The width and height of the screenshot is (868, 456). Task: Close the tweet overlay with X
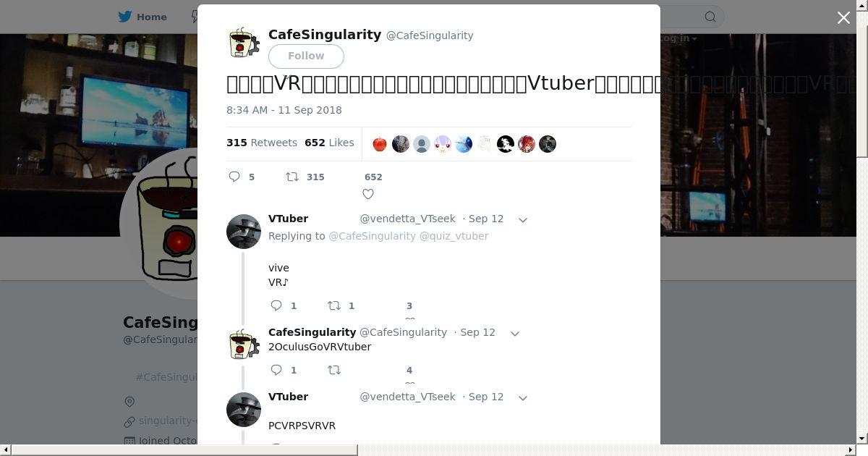click(x=843, y=17)
